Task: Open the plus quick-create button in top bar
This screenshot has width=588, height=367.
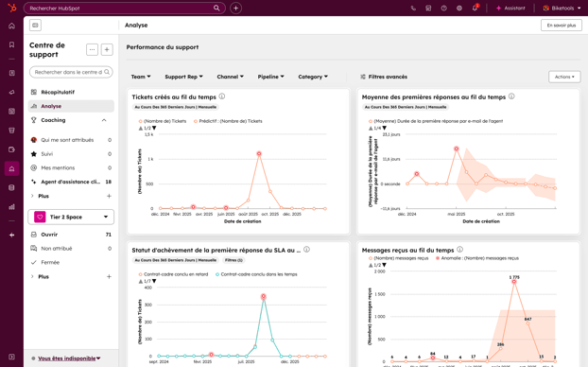Action: click(235, 8)
